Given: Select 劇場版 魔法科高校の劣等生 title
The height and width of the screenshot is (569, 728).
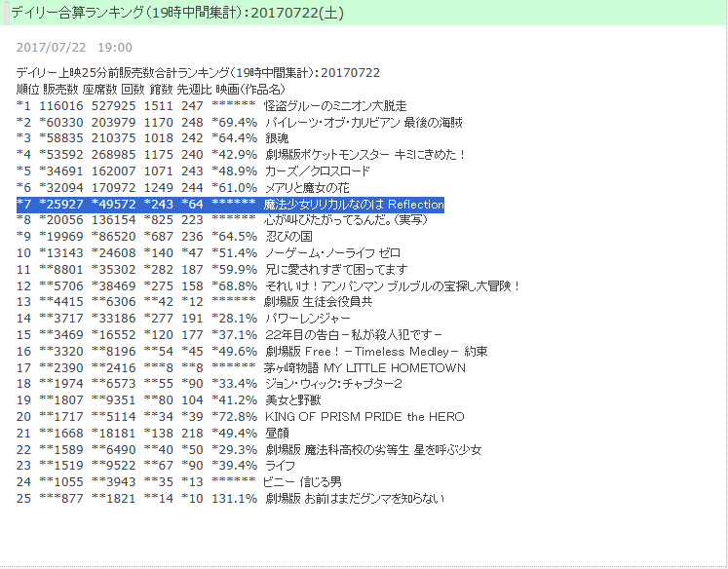Looking at the screenshot, I should pos(373,450).
